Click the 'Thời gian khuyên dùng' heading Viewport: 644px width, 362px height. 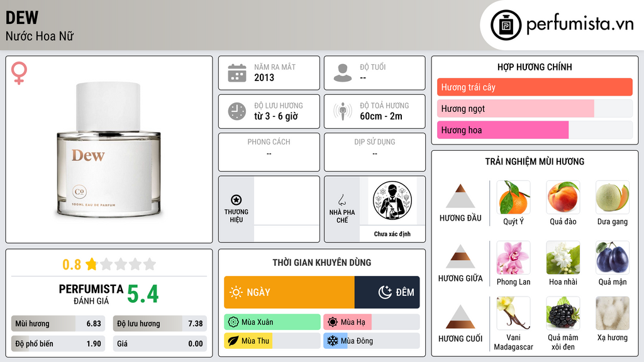[322, 263]
